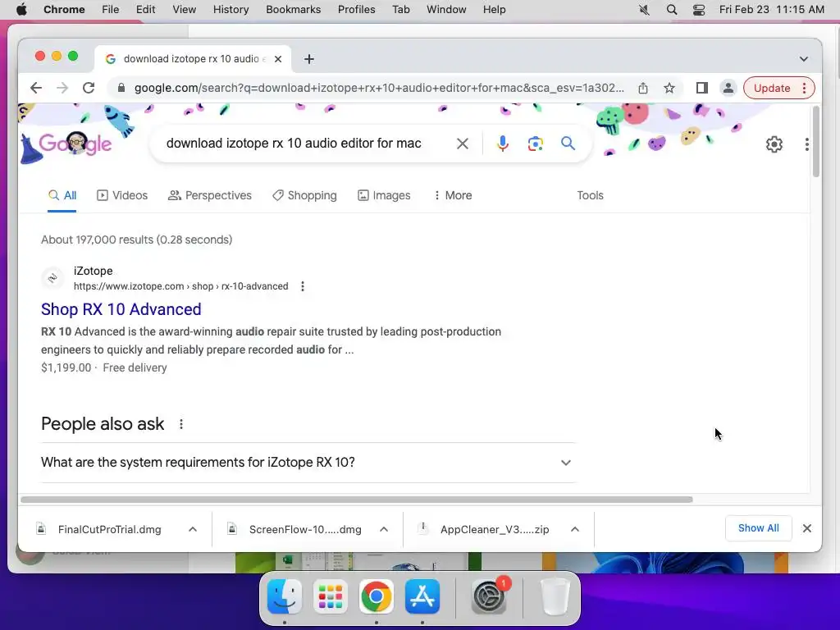Open Control Center in the menu bar
This screenshot has height=630, width=840.
coord(699,10)
